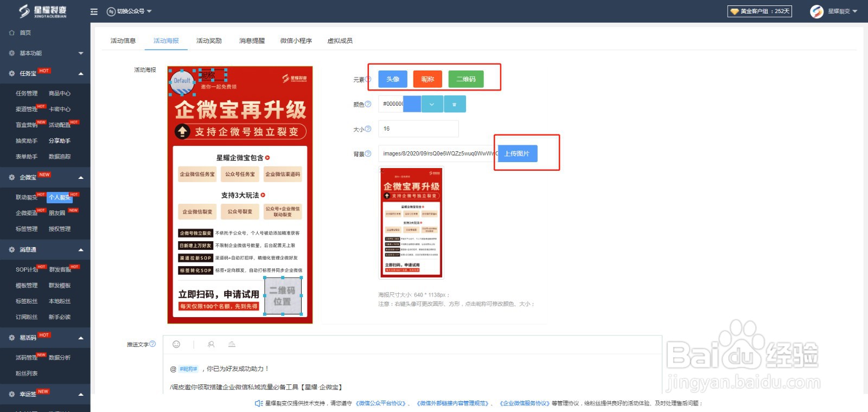Open SOP计划 in the sidebar

click(27, 269)
